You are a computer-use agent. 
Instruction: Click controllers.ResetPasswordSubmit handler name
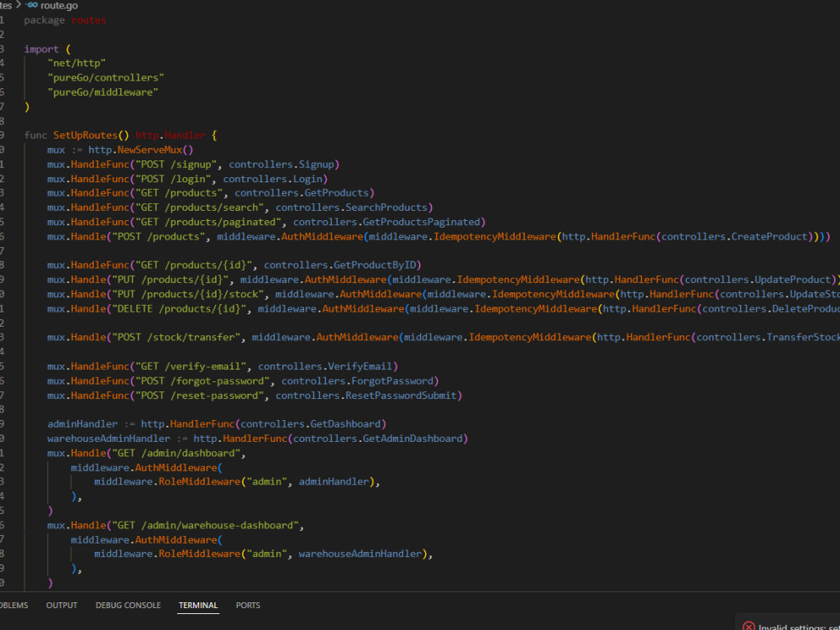[366, 396]
